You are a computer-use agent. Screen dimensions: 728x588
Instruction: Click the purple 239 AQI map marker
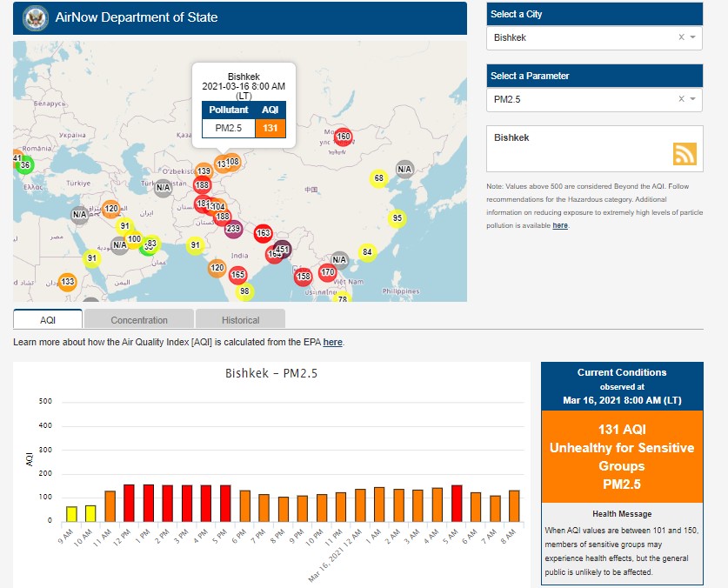click(233, 230)
